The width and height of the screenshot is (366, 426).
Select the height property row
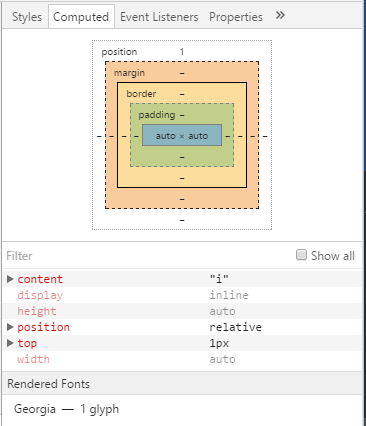(182, 311)
